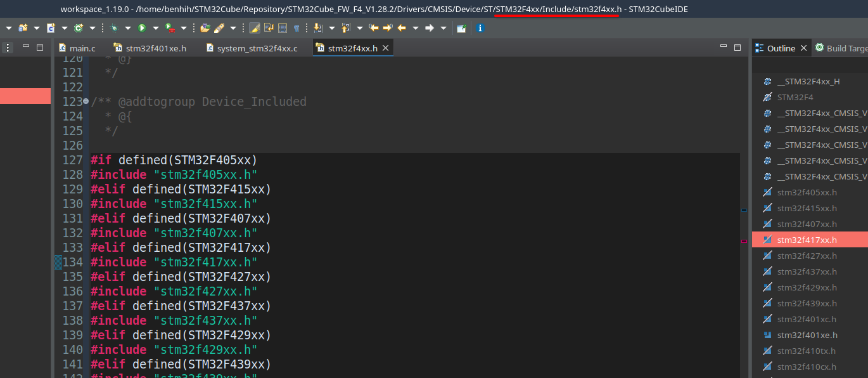Switch to the stm32f401xe.h tab
The image size is (868, 378).
pos(150,48)
